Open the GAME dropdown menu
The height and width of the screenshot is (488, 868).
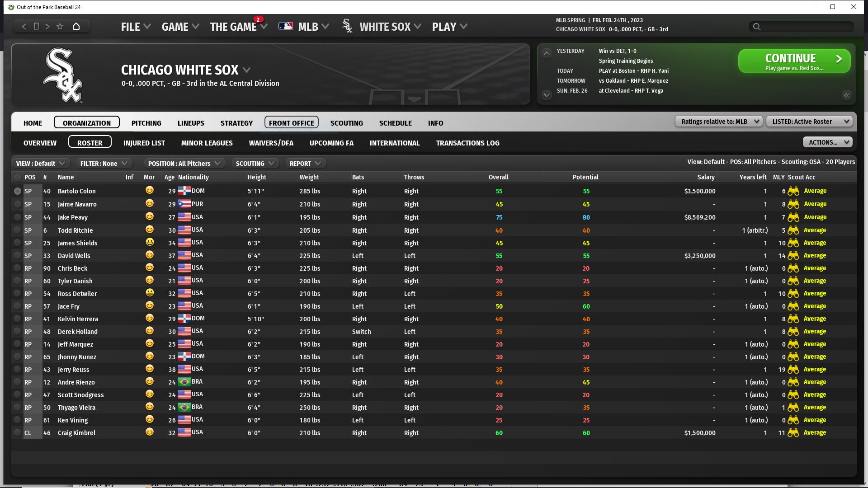pyautogui.click(x=180, y=27)
